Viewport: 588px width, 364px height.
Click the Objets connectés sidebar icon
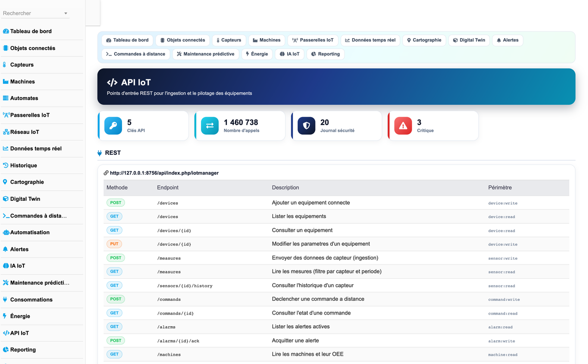click(x=6, y=48)
